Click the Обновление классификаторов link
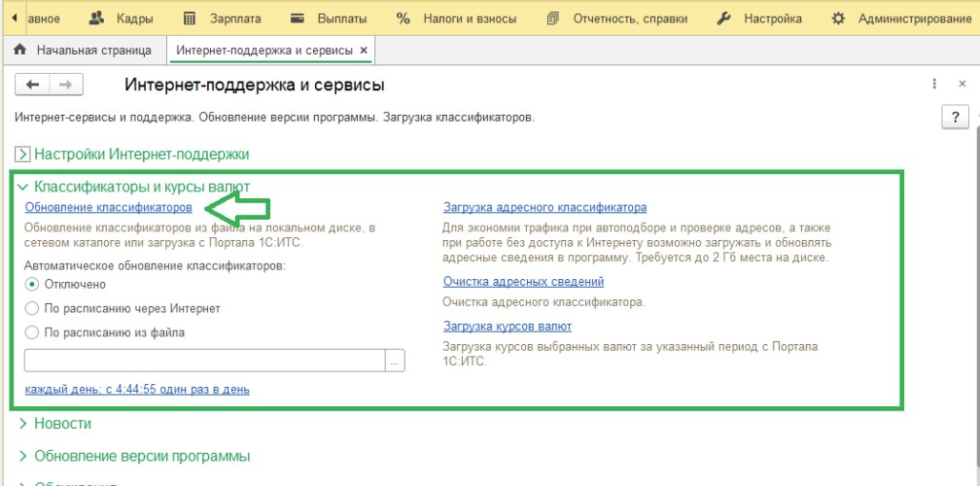The height and width of the screenshot is (486, 980). pyautogui.click(x=108, y=207)
